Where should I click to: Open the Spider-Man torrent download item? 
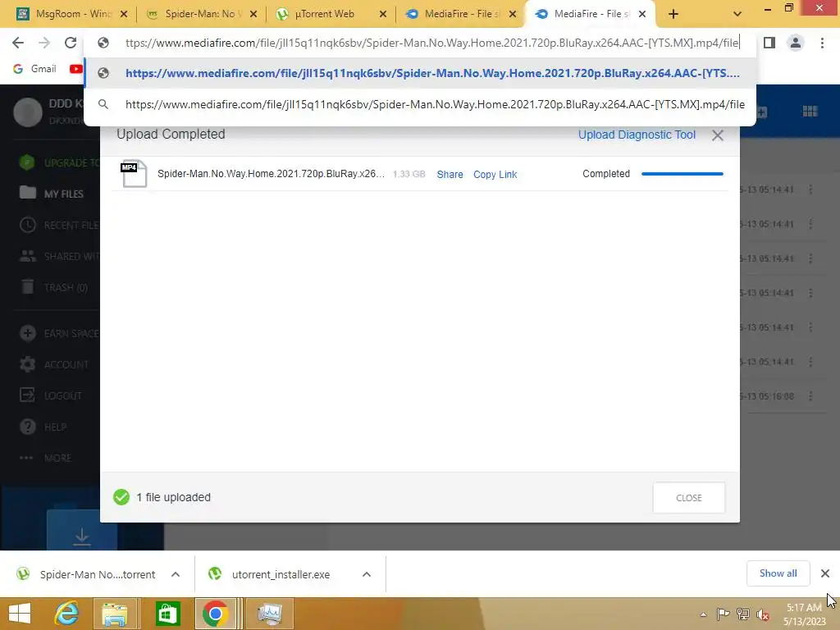point(85,574)
